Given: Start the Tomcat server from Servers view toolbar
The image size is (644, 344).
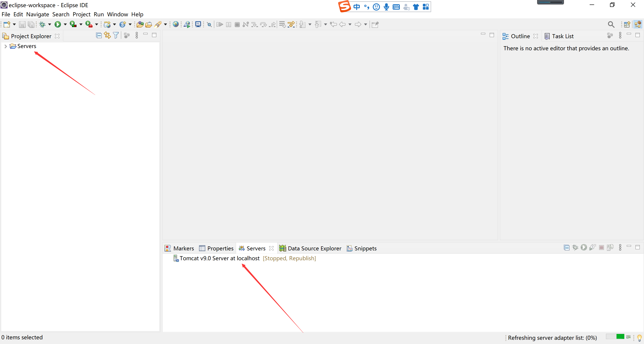Looking at the screenshot, I should point(583,248).
